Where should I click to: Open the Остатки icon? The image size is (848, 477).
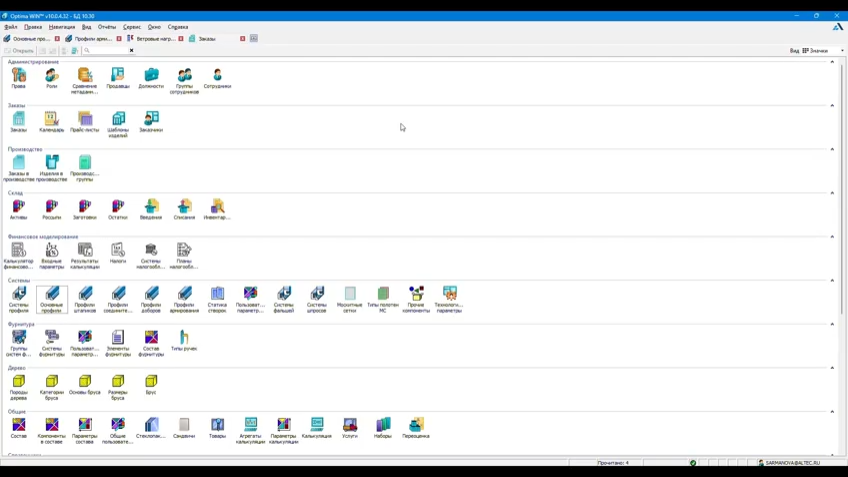pos(118,209)
